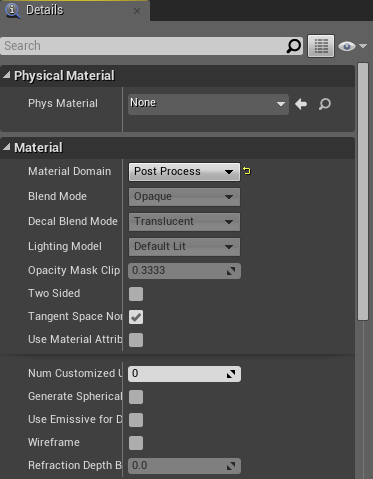
Task: Click the Blend Mode label
Action: pyautogui.click(x=57, y=196)
